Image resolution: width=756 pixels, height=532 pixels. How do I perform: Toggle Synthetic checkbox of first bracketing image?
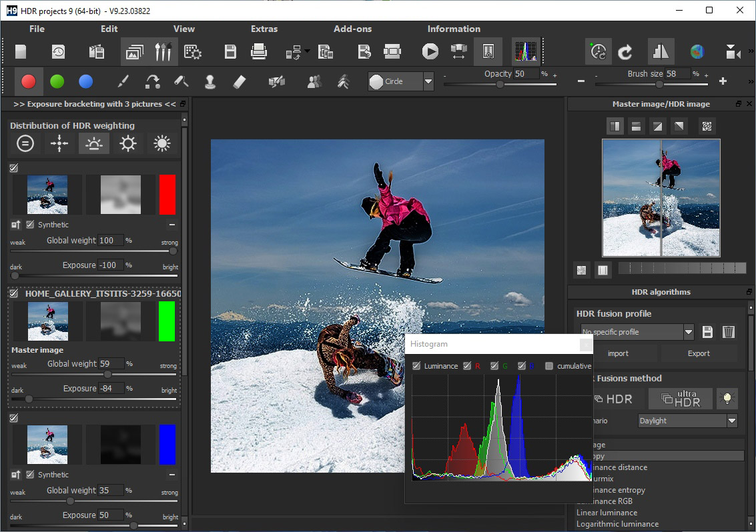pyautogui.click(x=30, y=225)
